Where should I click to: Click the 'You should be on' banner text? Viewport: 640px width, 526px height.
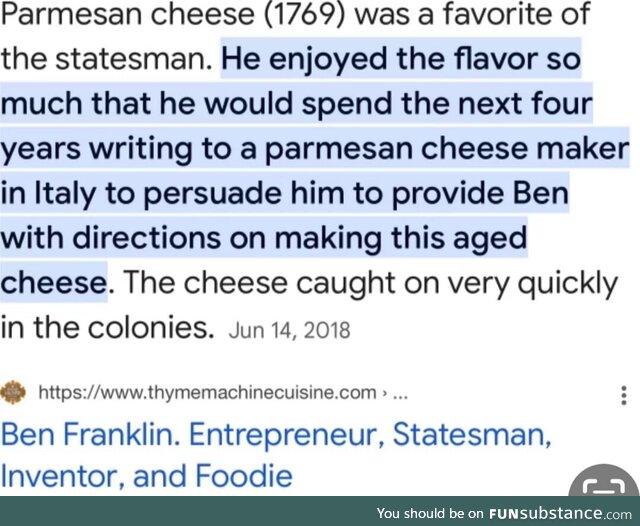431,513
